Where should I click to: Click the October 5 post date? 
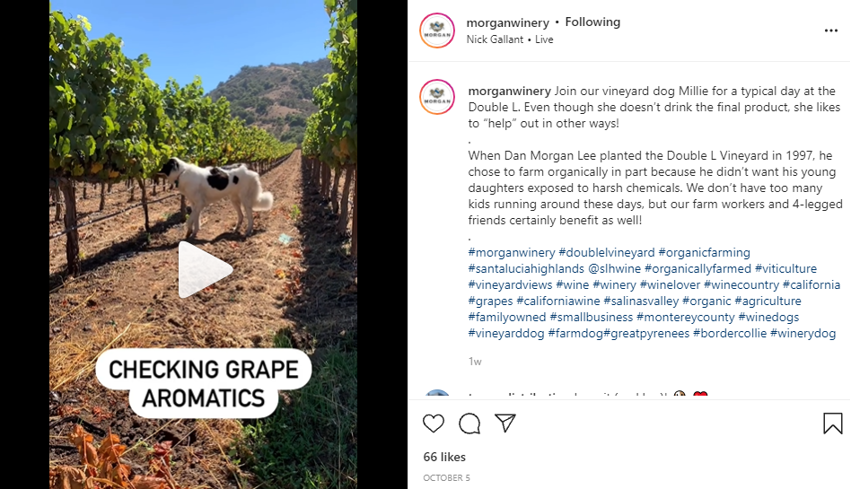click(446, 478)
